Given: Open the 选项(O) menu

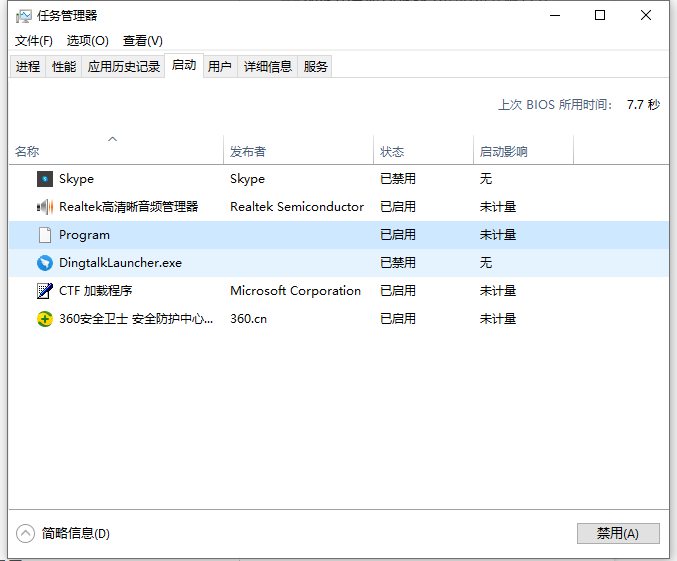Looking at the screenshot, I should 87,41.
